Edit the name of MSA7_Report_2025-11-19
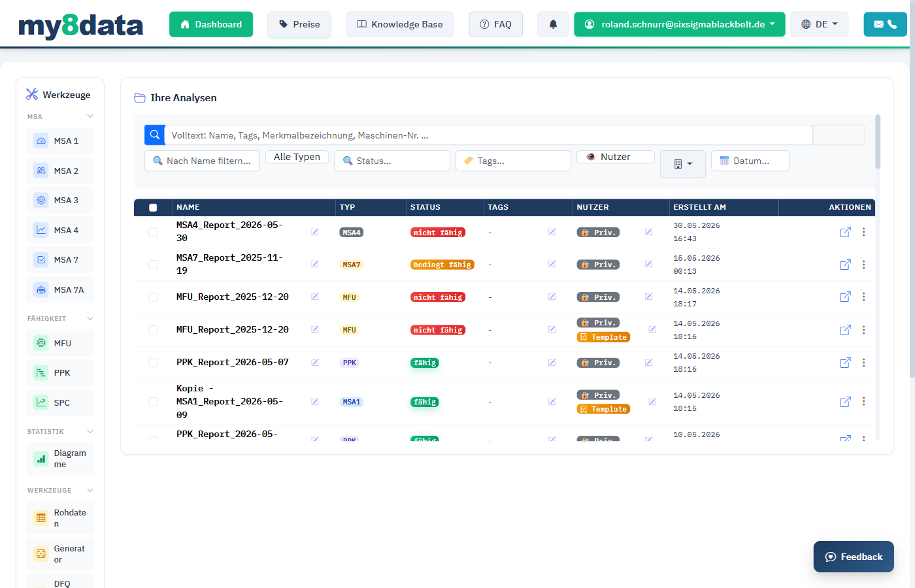This screenshot has height=588, width=915. click(315, 264)
